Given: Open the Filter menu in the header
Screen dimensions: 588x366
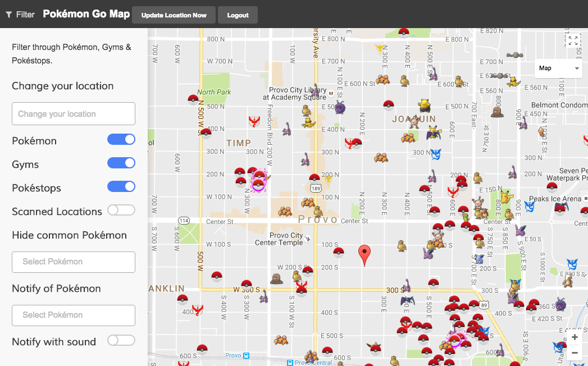Looking at the screenshot, I should pos(20,15).
